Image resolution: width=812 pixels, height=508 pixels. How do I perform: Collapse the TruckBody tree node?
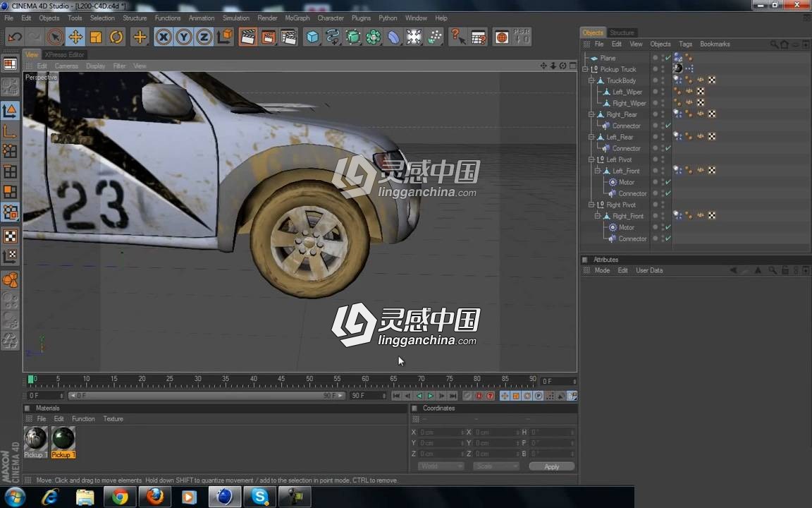(591, 80)
